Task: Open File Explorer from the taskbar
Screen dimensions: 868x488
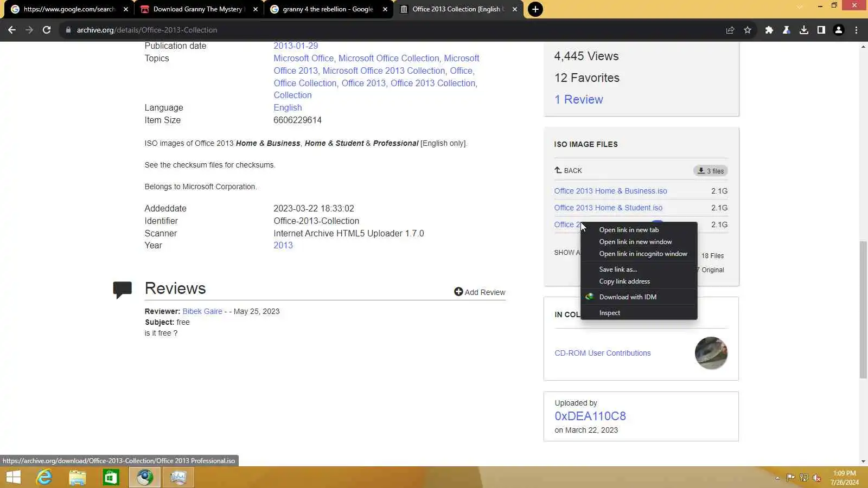Action: (78, 477)
